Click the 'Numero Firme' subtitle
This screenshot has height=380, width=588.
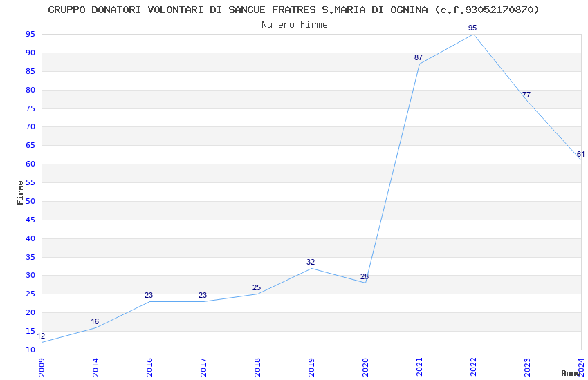point(295,25)
